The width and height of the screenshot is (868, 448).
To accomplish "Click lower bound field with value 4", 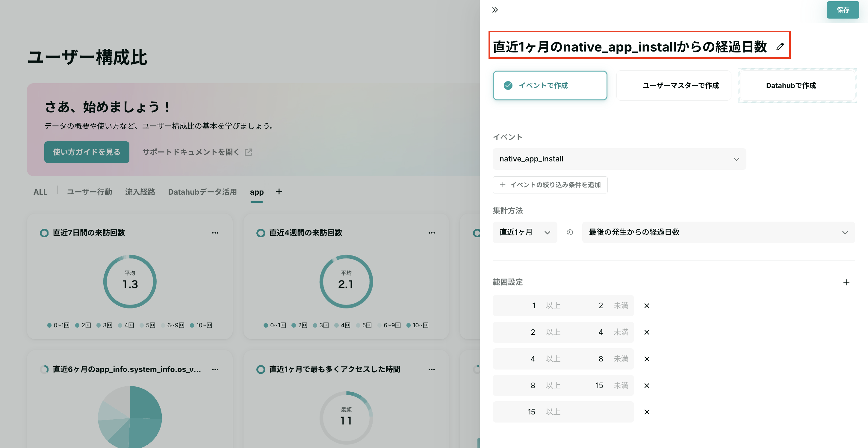I will 518,359.
